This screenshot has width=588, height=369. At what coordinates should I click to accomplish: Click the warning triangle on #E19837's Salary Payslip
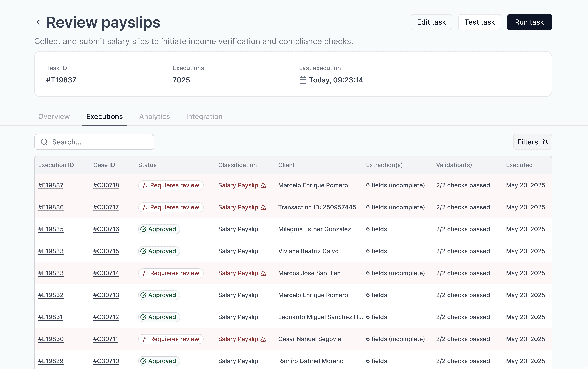click(263, 186)
